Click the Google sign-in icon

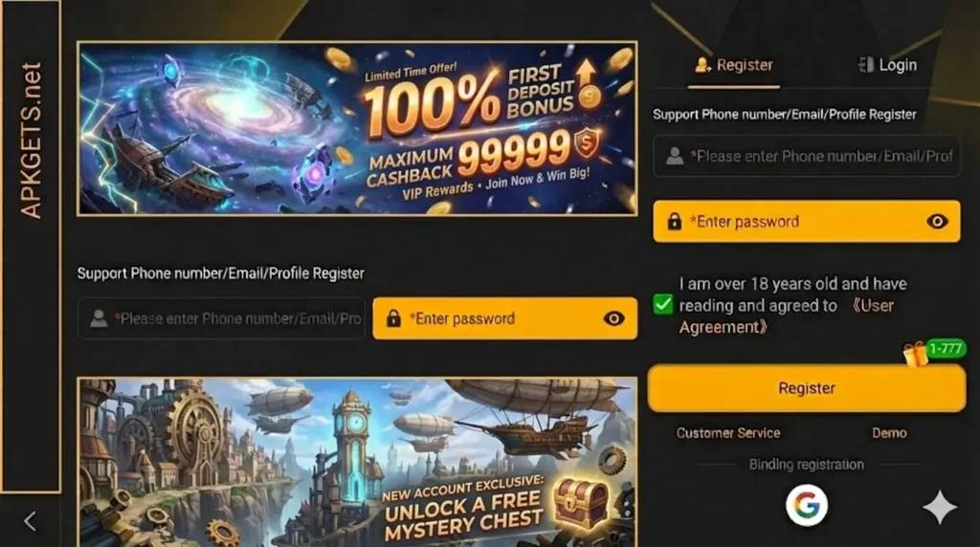(x=806, y=505)
